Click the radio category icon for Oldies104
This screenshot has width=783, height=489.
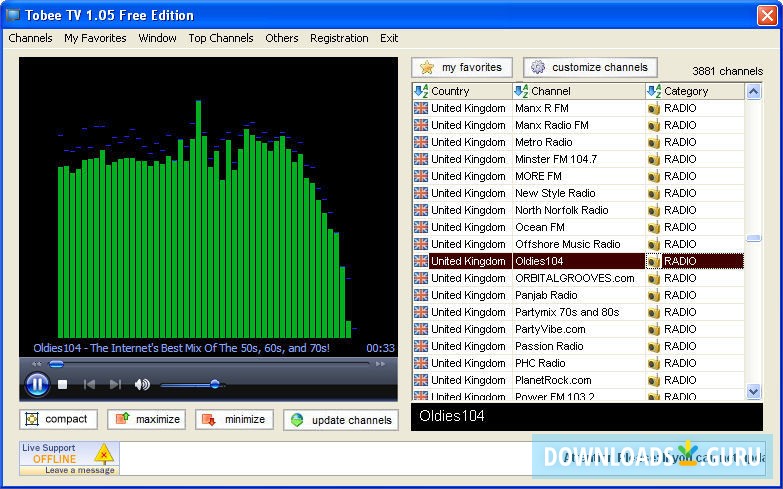(654, 261)
